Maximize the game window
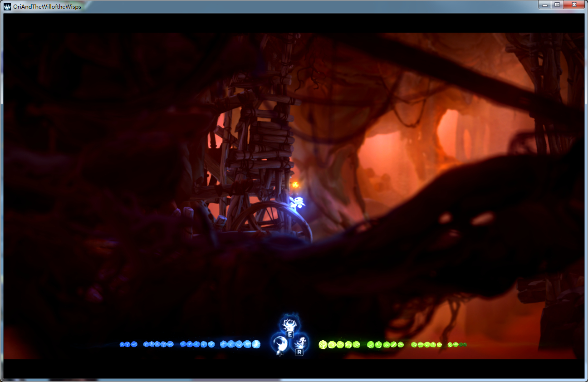This screenshot has height=382, width=588. tap(557, 5)
